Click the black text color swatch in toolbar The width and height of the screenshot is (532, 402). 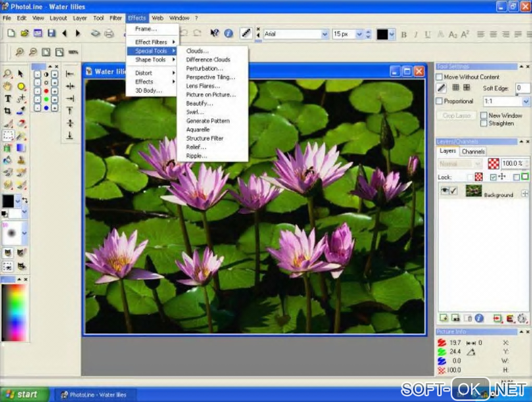tap(382, 34)
